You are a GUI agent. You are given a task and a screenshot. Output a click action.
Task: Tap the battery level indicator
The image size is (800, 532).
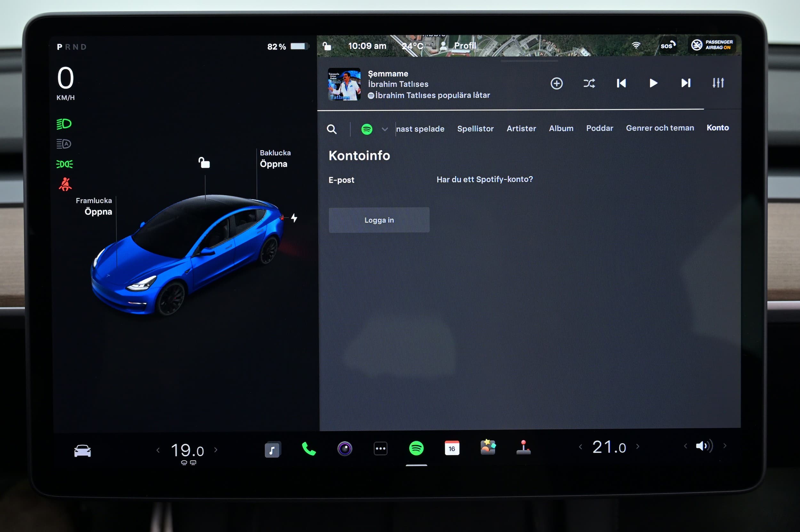[x=288, y=46]
